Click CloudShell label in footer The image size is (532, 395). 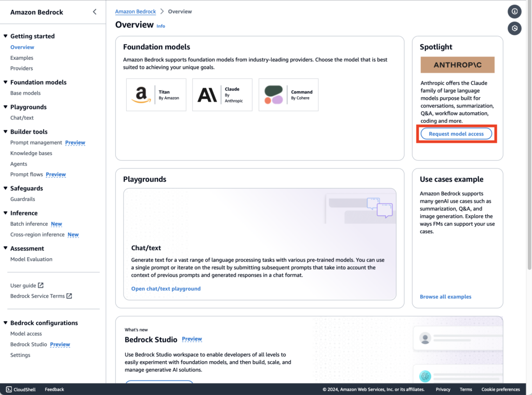pos(24,390)
